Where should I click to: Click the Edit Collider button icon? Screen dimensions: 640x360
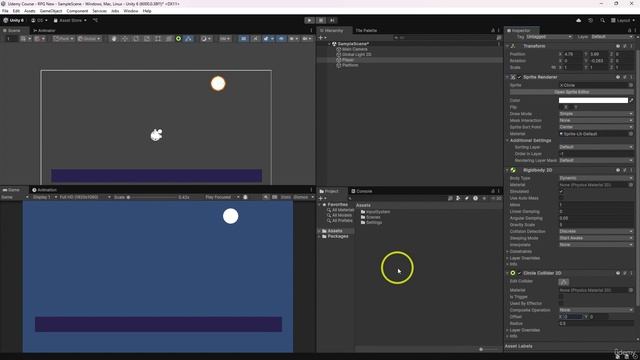564,282
